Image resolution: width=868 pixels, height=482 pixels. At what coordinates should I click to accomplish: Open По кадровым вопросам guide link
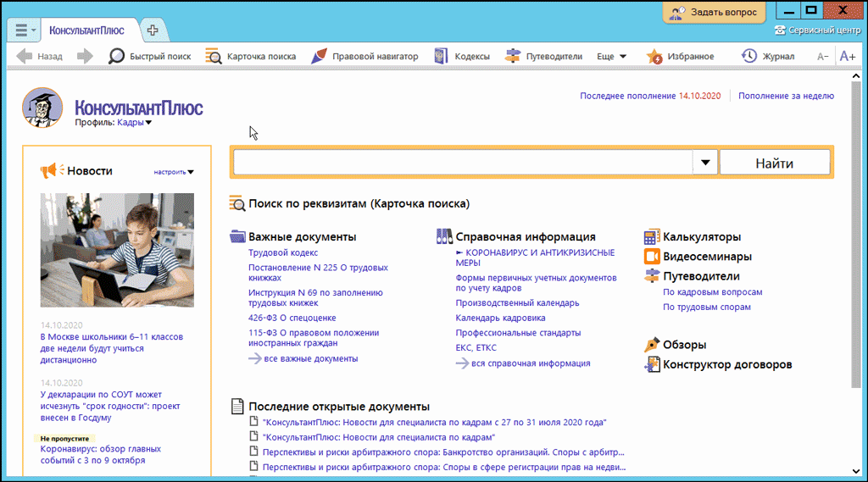(712, 292)
